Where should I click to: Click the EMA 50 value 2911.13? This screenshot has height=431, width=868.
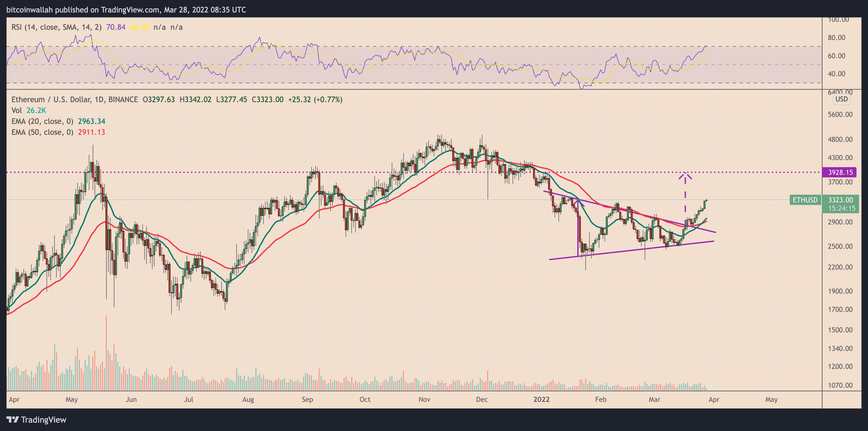pyautogui.click(x=91, y=132)
